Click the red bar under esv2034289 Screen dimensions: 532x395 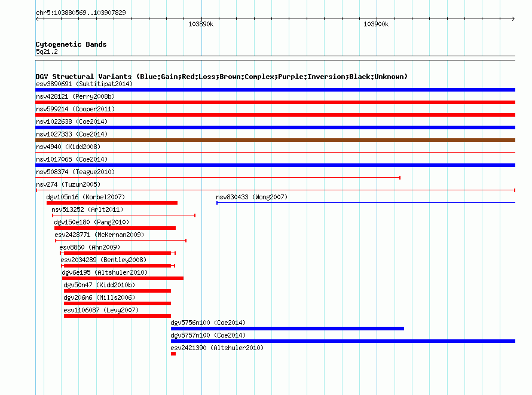pyautogui.click(x=118, y=266)
